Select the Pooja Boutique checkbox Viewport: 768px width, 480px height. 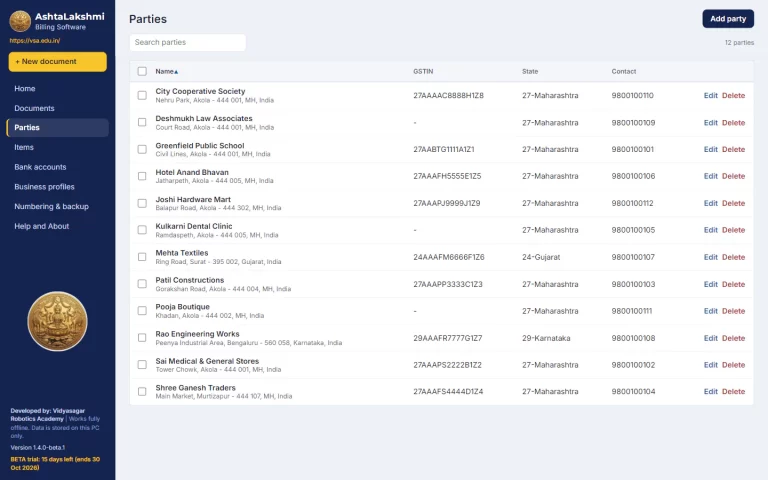pos(142,311)
